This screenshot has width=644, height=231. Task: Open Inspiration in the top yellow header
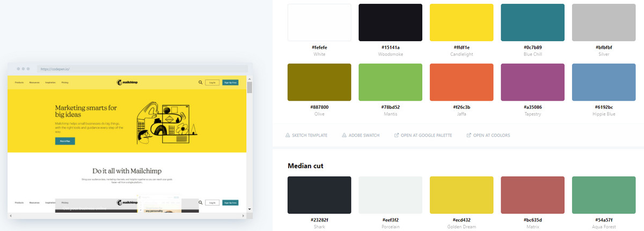coord(50,83)
